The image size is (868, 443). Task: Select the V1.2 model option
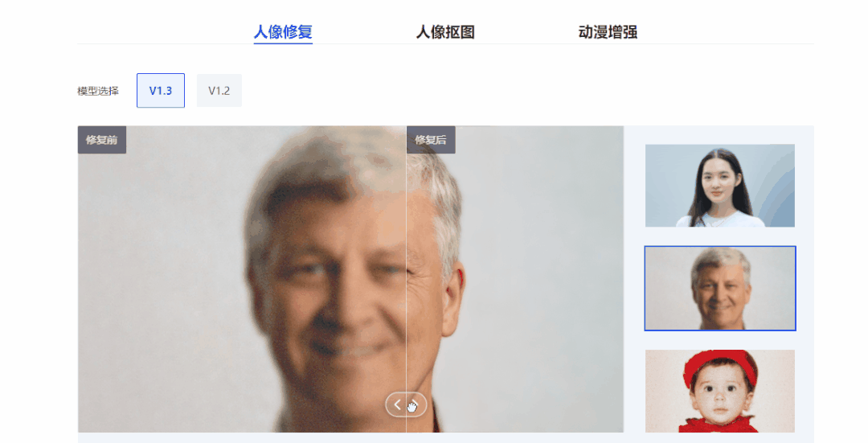pos(219,90)
